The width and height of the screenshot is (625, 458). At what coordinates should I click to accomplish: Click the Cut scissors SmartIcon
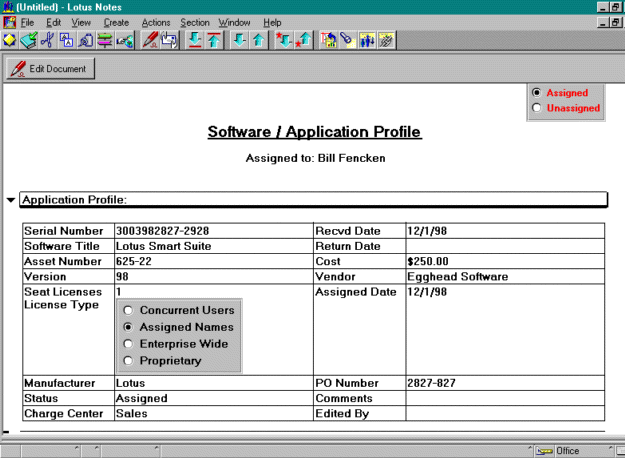click(47, 40)
